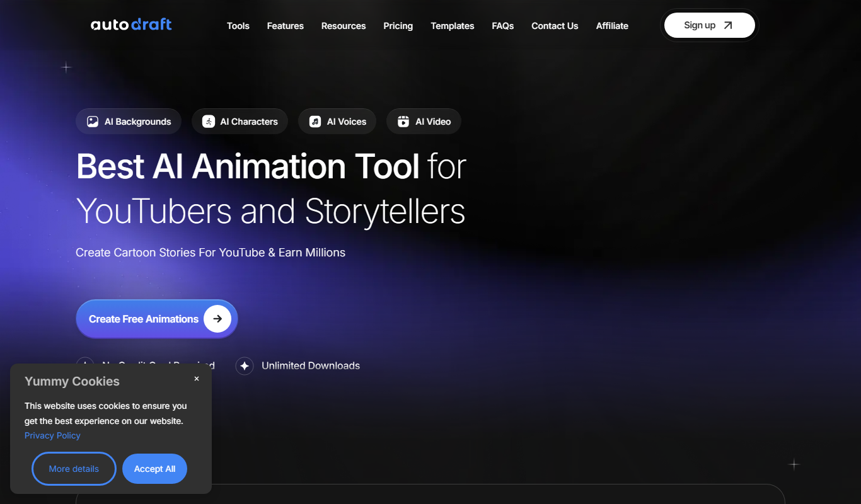
Task: Open the Templates page
Action: coord(453,26)
